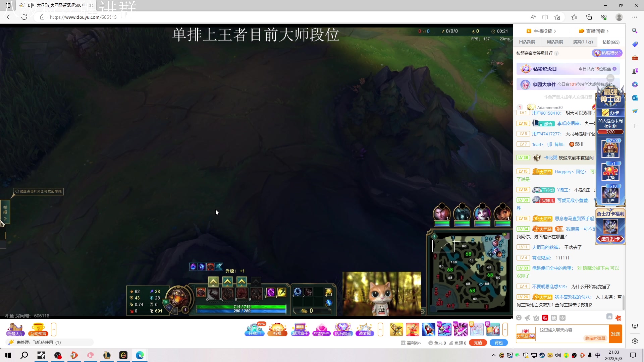Toggle the 梗 meme barrage option
The height and width of the screenshot is (362, 644).
554,317
